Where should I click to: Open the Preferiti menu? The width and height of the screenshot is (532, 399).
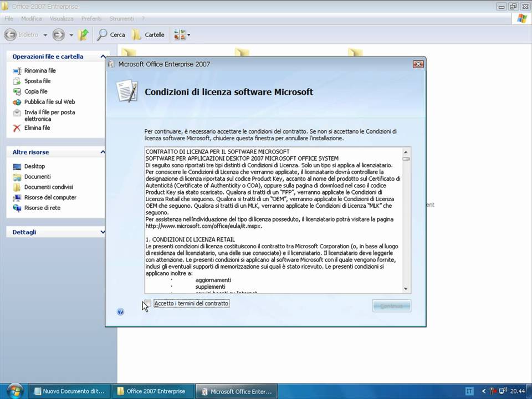pyautogui.click(x=91, y=19)
